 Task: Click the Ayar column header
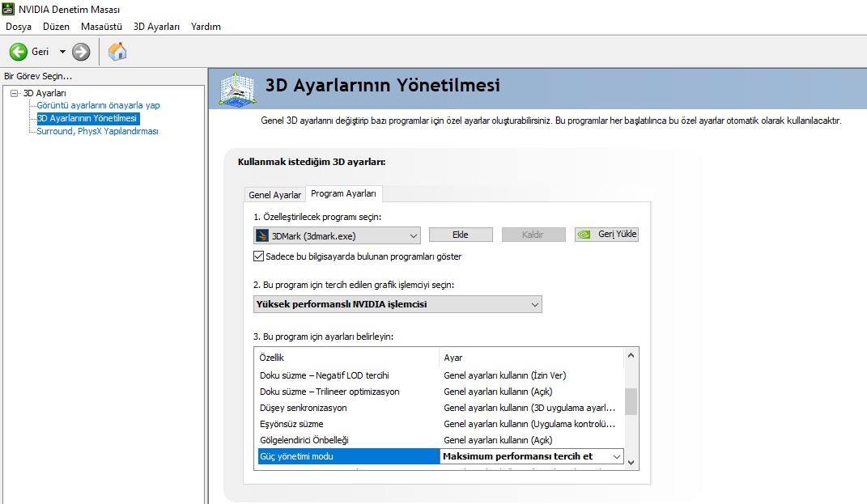(x=531, y=358)
